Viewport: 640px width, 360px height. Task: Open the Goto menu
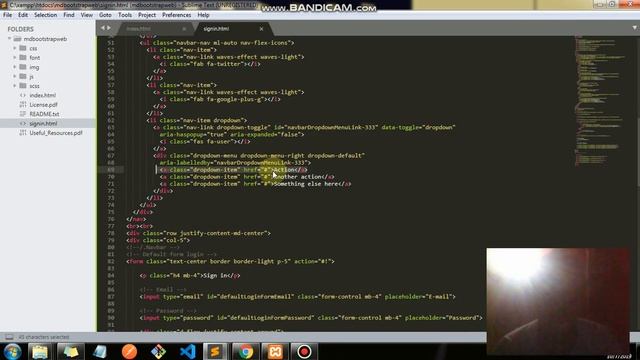[105, 15]
